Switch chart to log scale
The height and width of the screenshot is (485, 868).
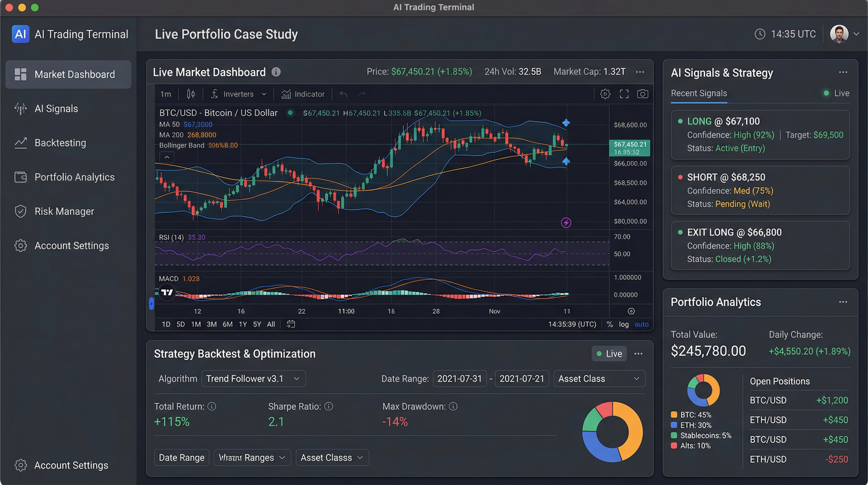pos(624,324)
